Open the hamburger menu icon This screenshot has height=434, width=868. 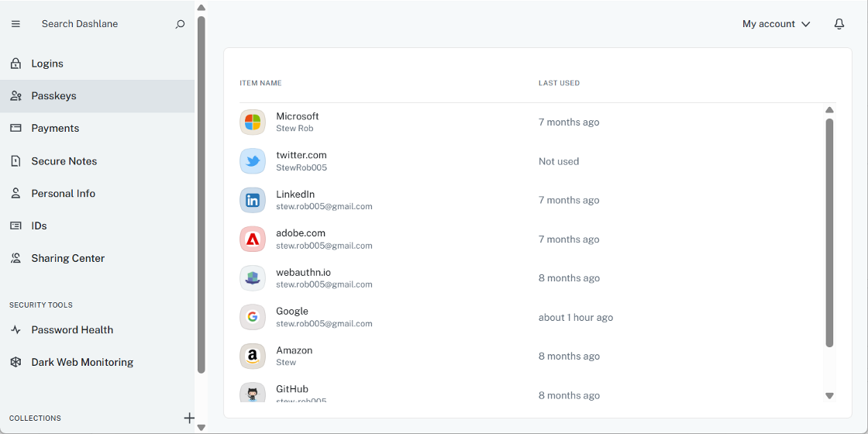[x=15, y=24]
